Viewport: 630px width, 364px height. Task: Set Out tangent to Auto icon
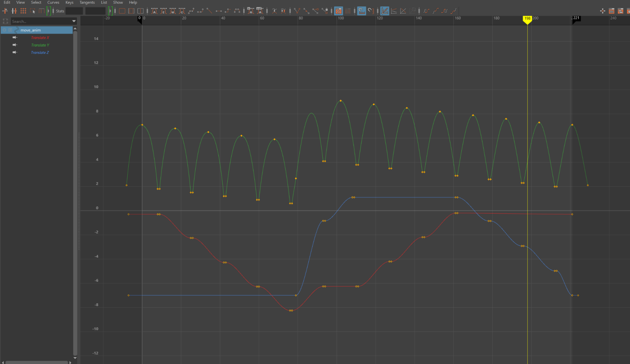[x=260, y=11]
